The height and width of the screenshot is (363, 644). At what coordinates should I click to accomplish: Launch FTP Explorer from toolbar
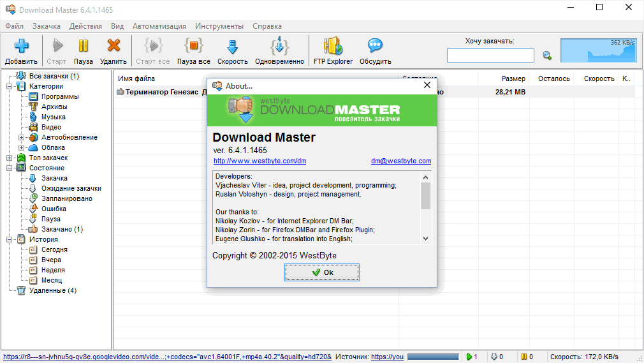coord(333,46)
